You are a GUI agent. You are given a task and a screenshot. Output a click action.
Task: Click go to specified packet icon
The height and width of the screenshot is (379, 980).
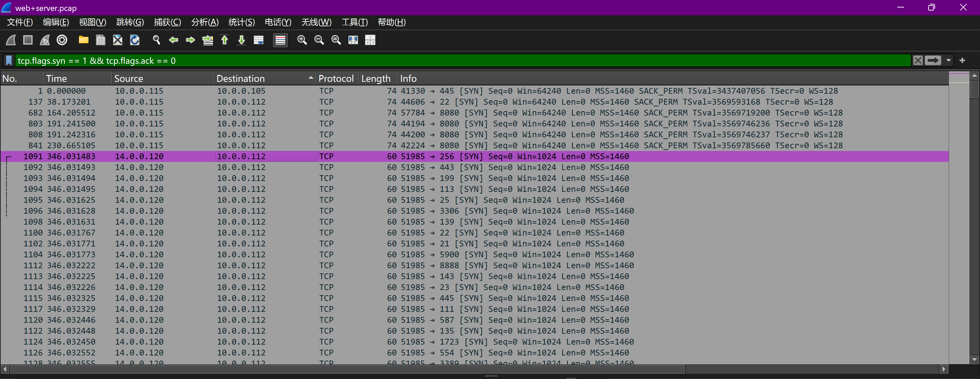[x=208, y=40]
